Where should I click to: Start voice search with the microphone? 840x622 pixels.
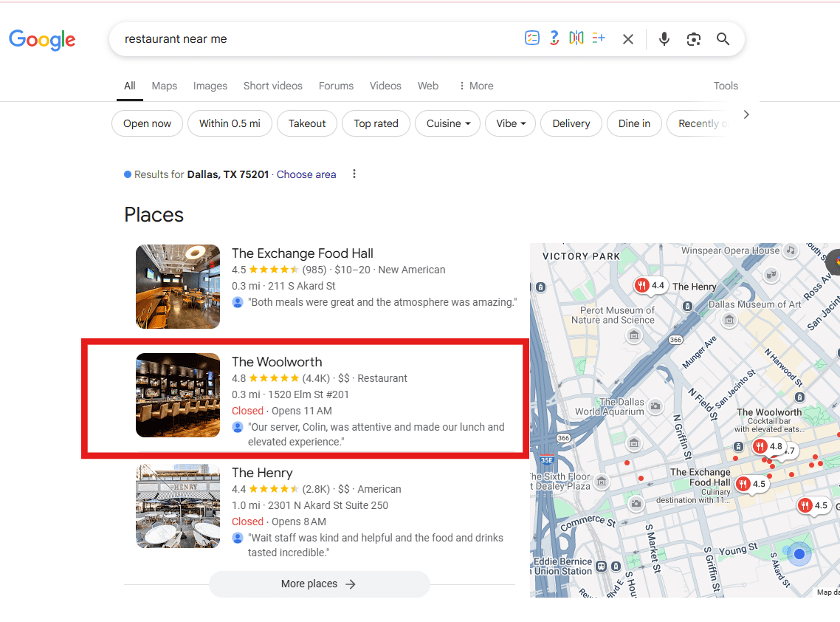[x=664, y=39]
